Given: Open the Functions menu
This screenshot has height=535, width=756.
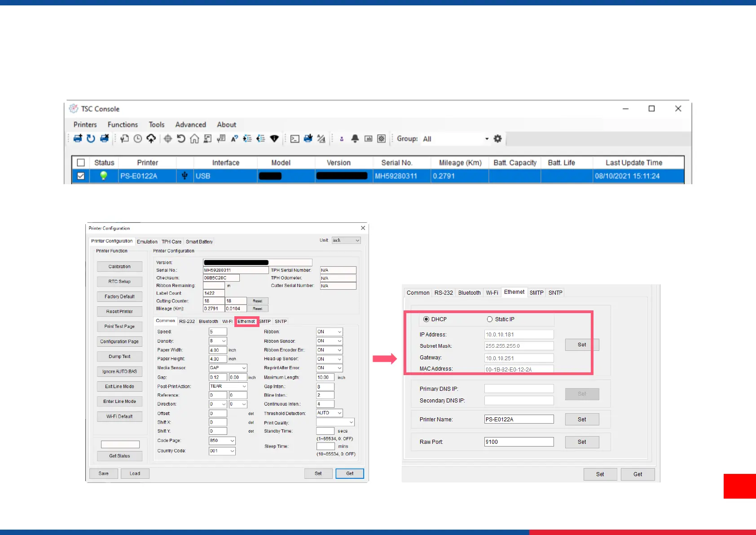Looking at the screenshot, I should click(123, 124).
